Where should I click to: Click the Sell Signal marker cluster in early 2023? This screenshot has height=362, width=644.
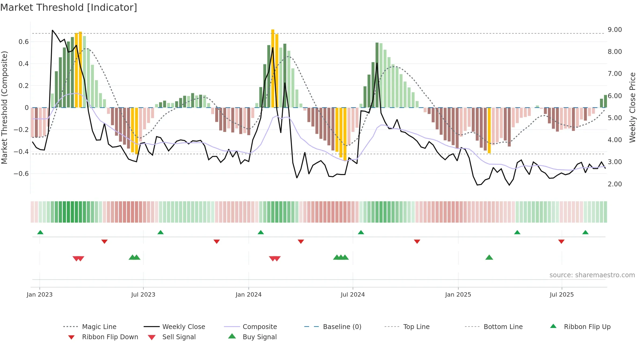pyautogui.click(x=78, y=259)
